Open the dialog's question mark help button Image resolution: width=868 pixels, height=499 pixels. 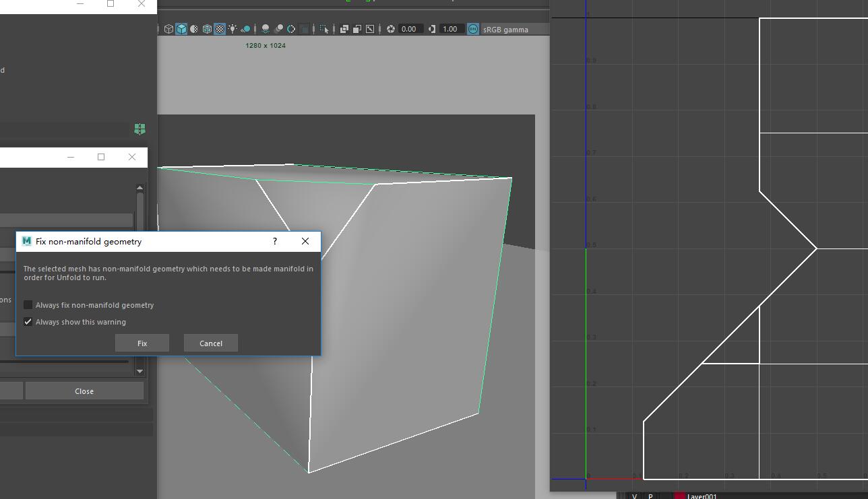tap(274, 241)
